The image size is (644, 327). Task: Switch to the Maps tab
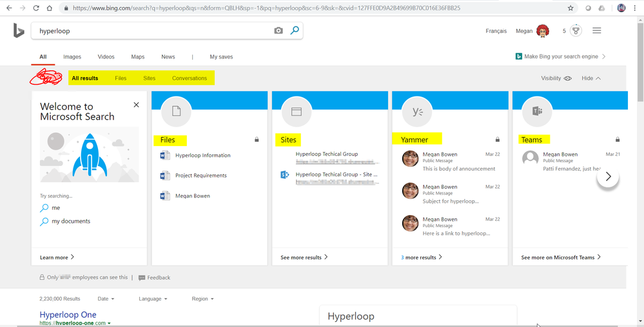(x=137, y=57)
